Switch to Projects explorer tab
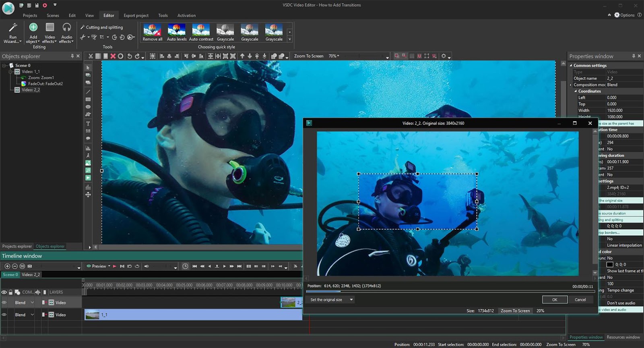This screenshot has height=348, width=644. (17, 246)
